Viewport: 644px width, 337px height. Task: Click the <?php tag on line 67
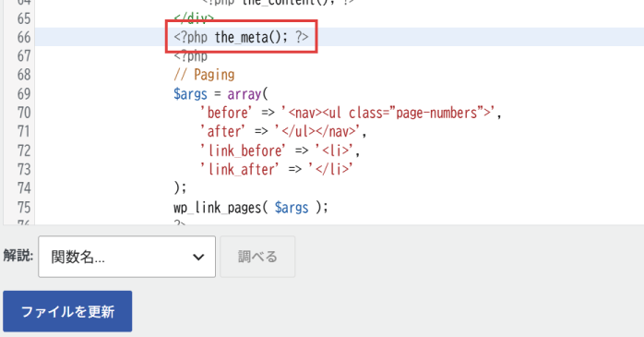[x=191, y=56]
